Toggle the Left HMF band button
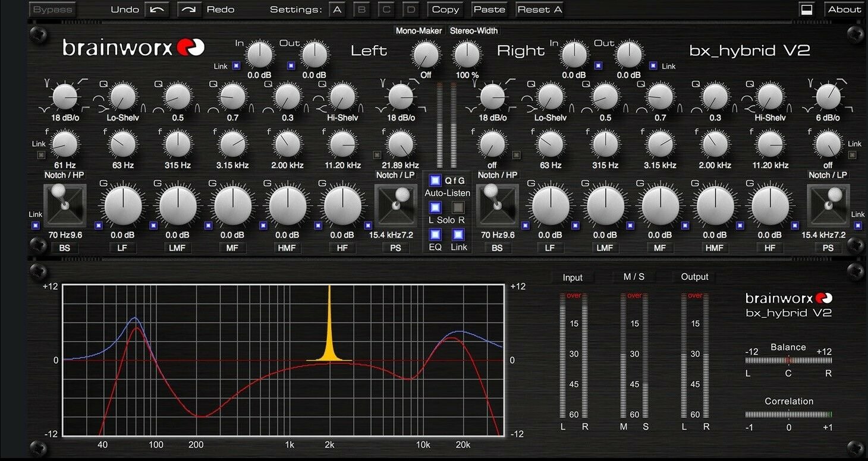 287,248
